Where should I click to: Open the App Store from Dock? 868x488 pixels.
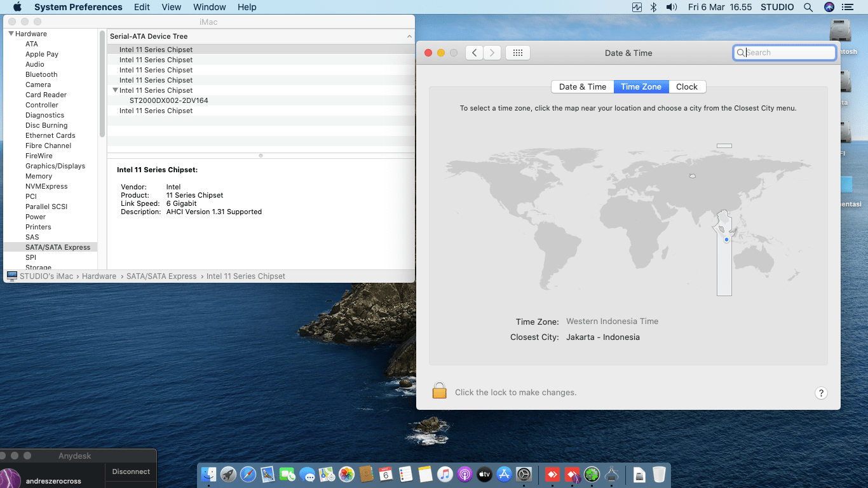504,474
